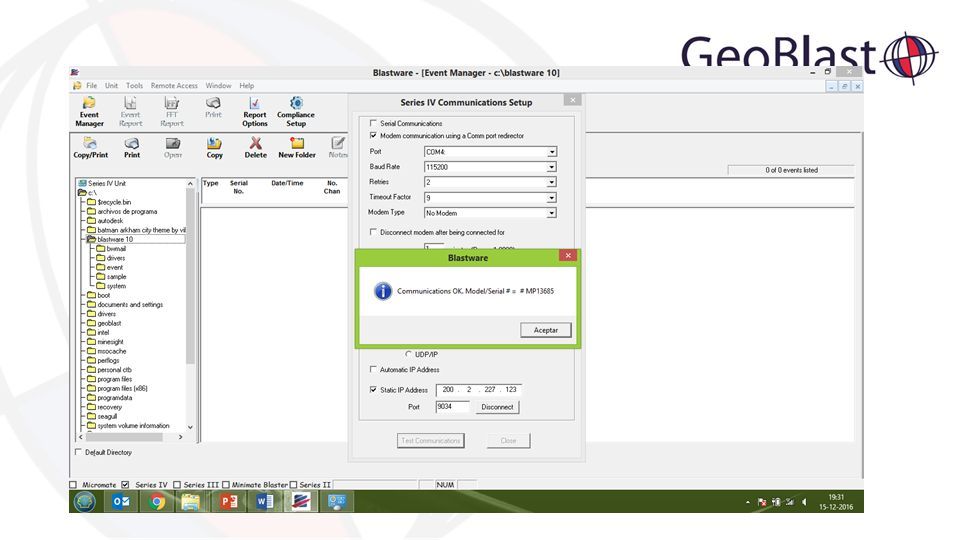The height and width of the screenshot is (540, 960).
Task: Enable Automatic IP Address checkbox
Action: 373,369
